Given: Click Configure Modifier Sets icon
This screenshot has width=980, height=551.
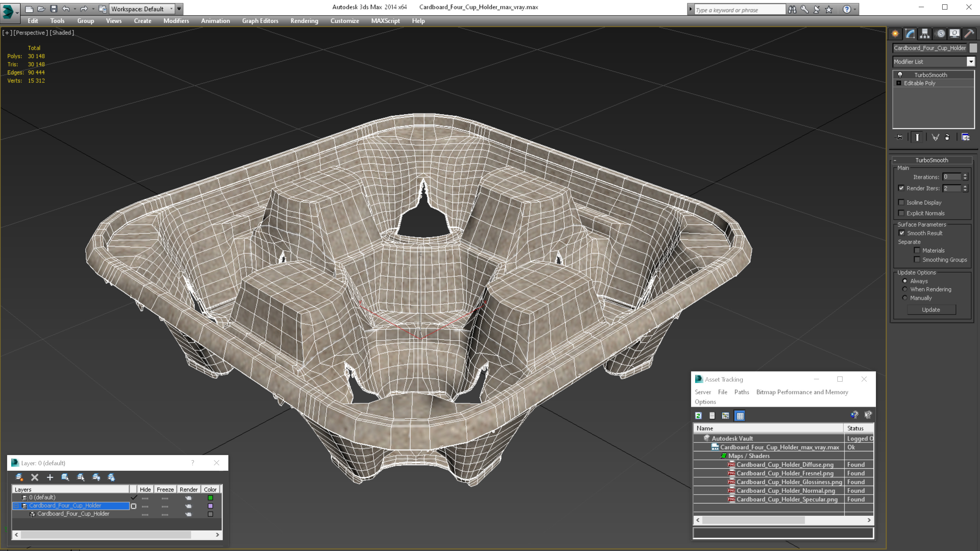Looking at the screenshot, I should pos(966,137).
